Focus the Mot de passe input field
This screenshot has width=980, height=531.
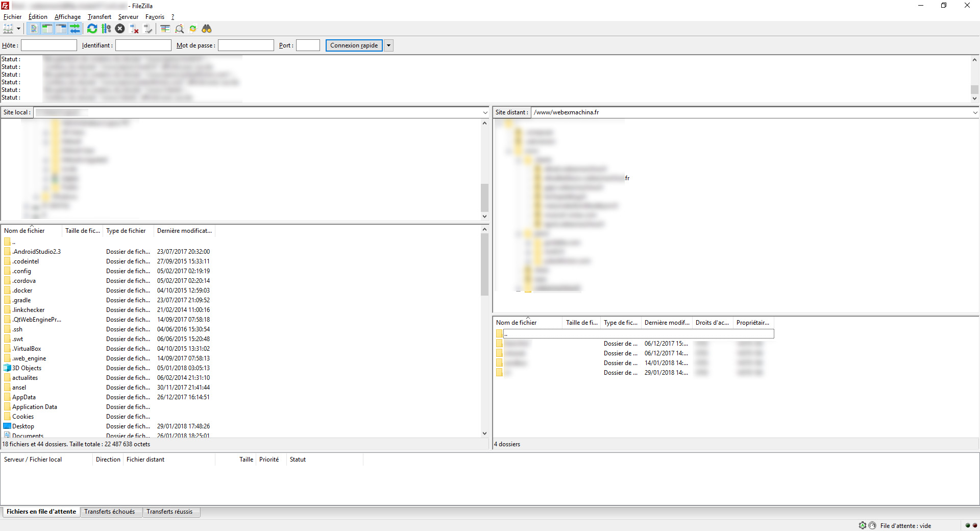coord(246,45)
